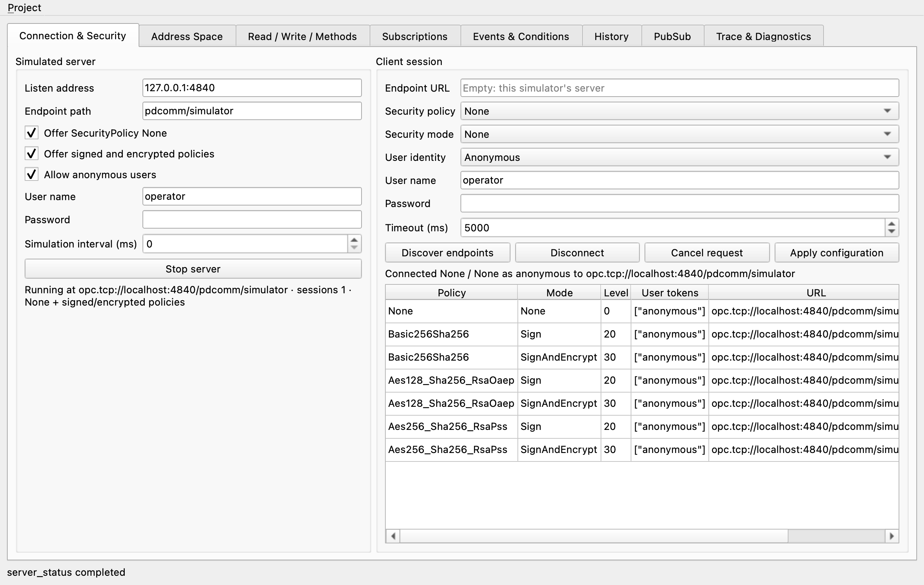This screenshot has height=585, width=924.
Task: Select the Connection & Security tab
Action: [x=73, y=36]
